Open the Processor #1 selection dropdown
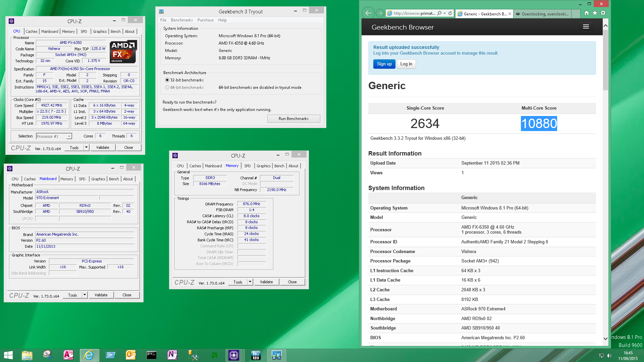Image resolution: width=644 pixels, height=362 pixels. pyautogui.click(x=54, y=136)
